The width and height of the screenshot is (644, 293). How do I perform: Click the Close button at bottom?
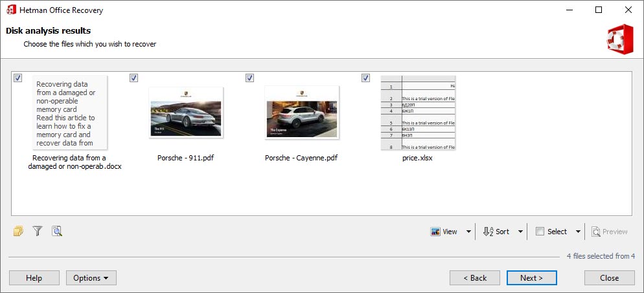(610, 278)
